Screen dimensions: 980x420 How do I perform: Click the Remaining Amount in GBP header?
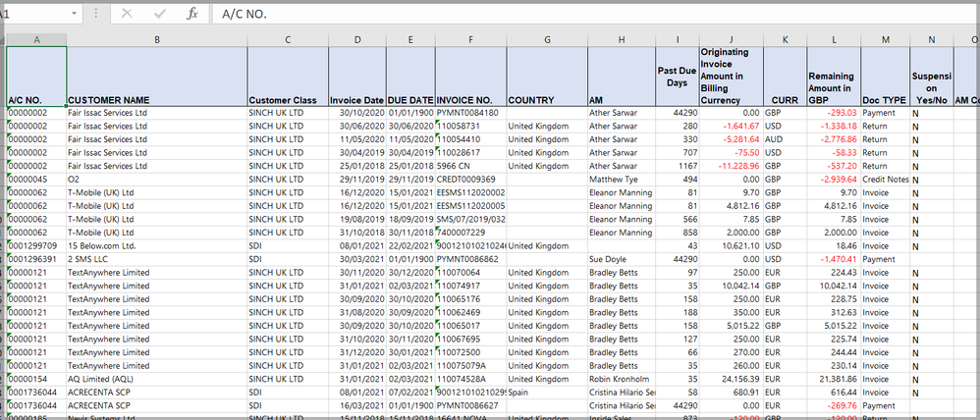tap(834, 77)
